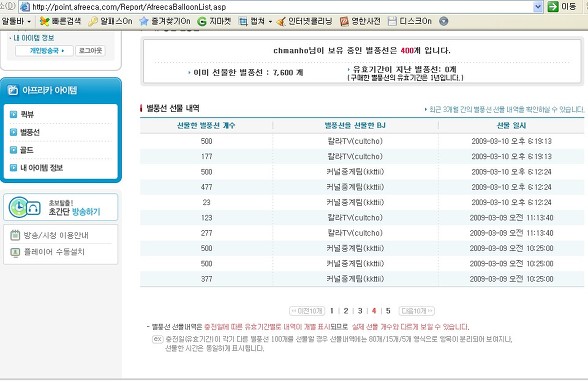
Task: Click the arrow icon beside 퀵뷰
Action: (x=13, y=114)
